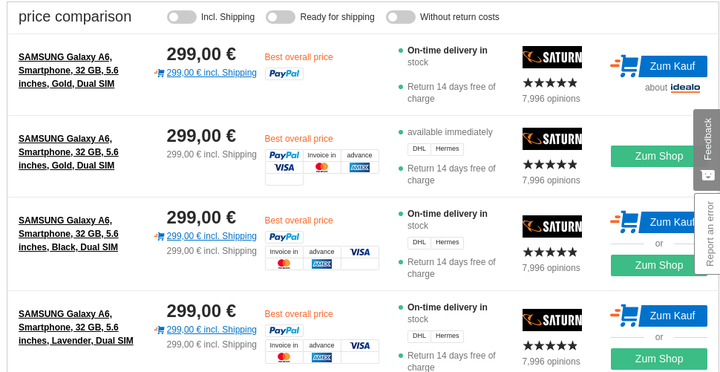Open the Report an error side tab
Viewport: 720px width, 372px height.
(708, 233)
